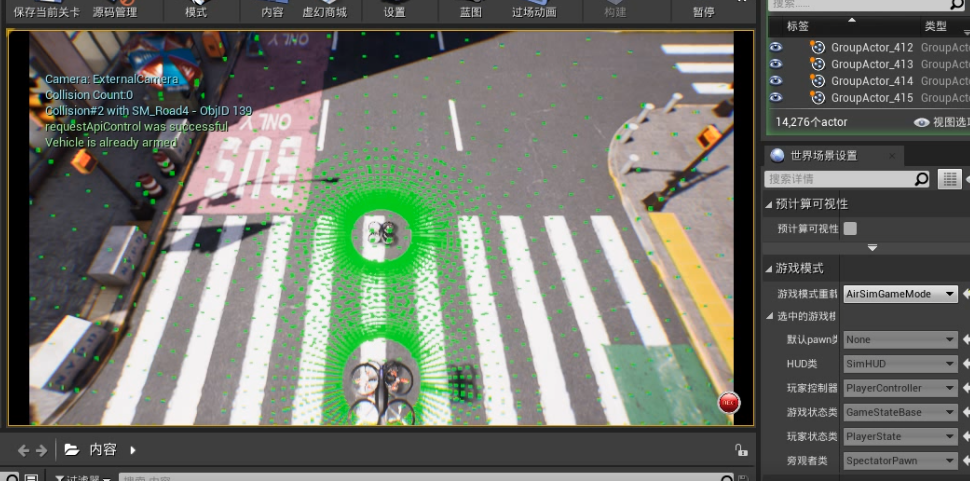Open the 过场动画 toolbar menu
Viewport: 970px width, 481px height.
(534, 11)
